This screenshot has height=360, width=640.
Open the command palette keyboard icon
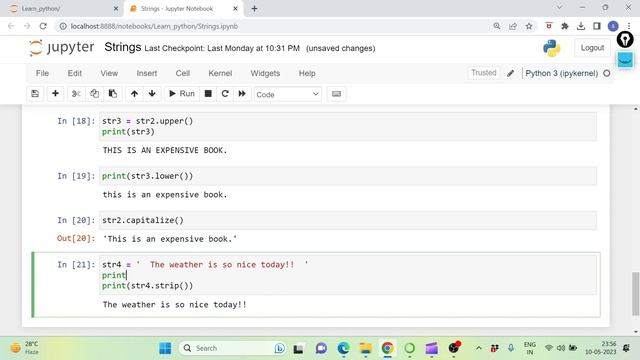pos(336,94)
